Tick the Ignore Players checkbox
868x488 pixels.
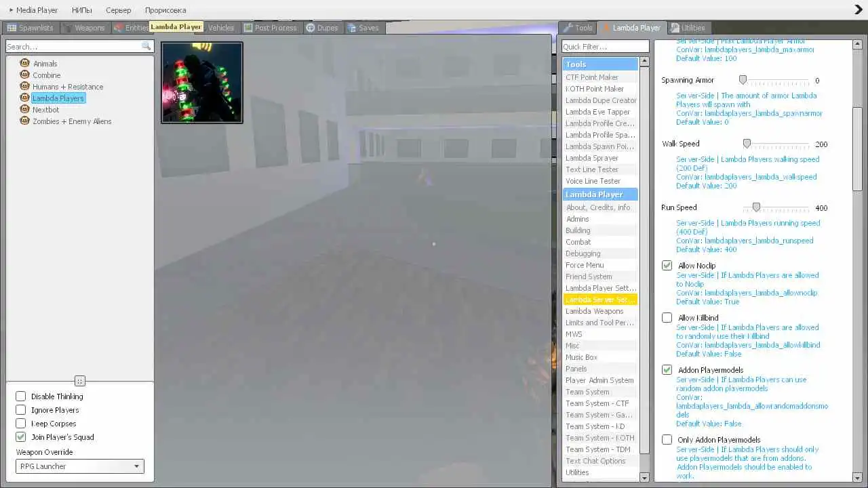(x=21, y=410)
